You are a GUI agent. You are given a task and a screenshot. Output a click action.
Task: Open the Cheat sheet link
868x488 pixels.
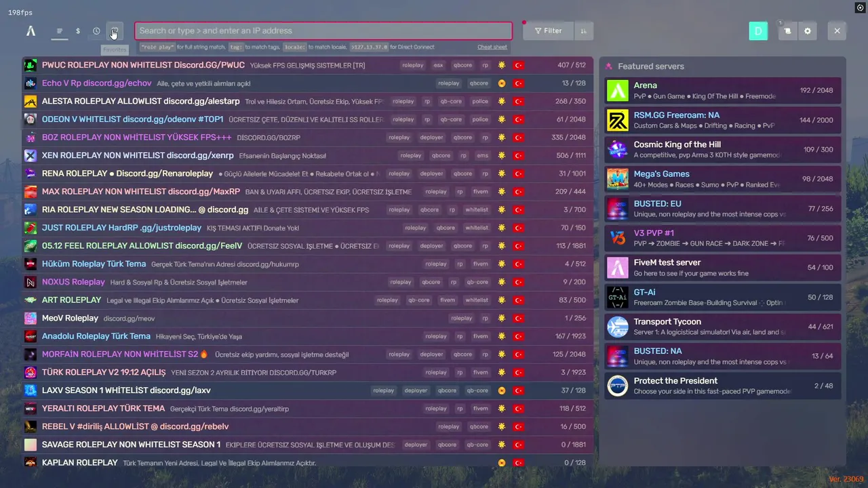click(x=492, y=47)
